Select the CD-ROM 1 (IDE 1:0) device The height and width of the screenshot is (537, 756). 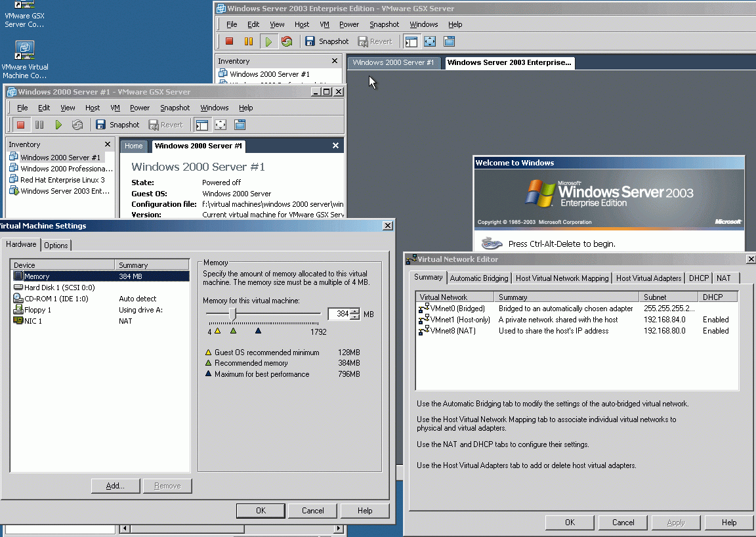point(100,299)
